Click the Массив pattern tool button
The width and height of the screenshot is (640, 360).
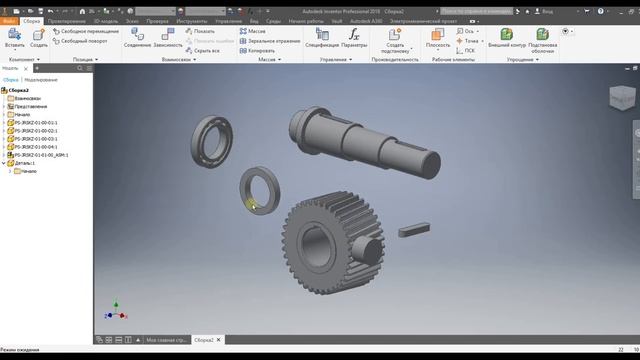(253, 31)
